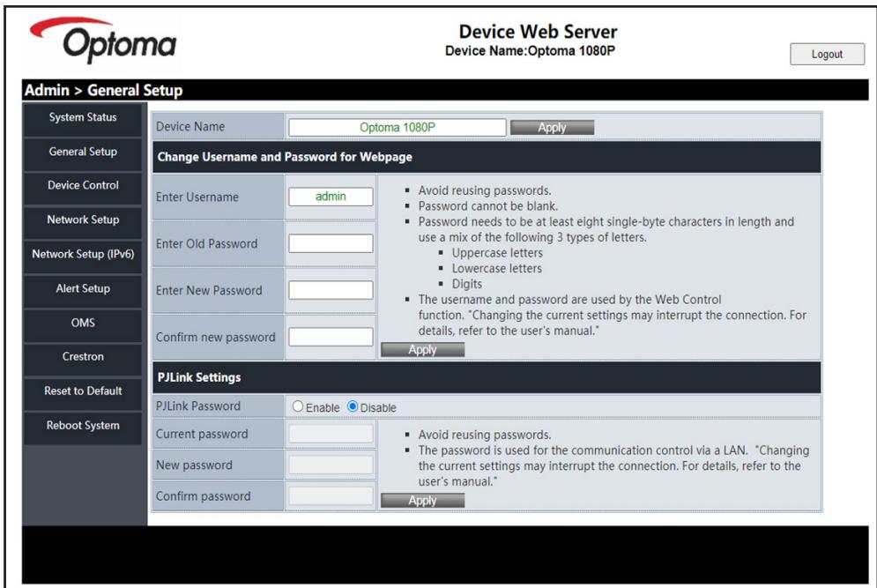Focus the Device Name input field
Viewport: 877px width, 588px height.
point(398,128)
